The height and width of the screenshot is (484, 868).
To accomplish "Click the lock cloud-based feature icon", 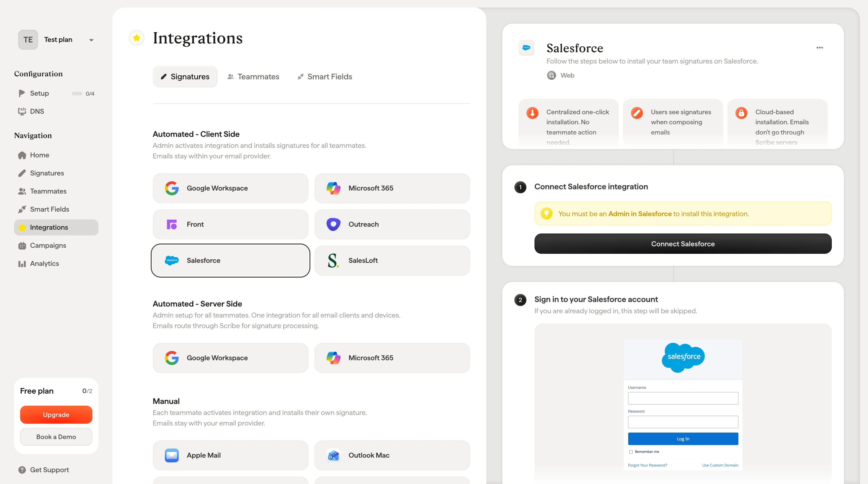I will click(x=741, y=112).
